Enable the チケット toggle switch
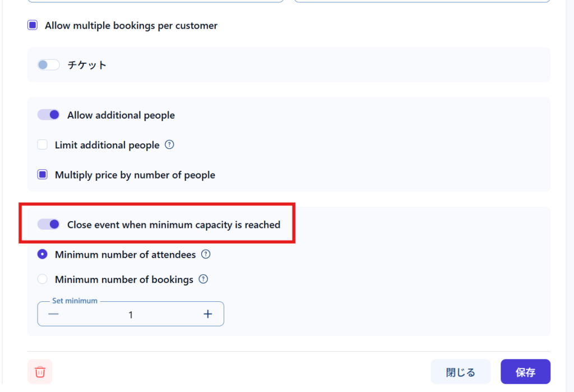The width and height of the screenshot is (574, 392). coord(48,65)
